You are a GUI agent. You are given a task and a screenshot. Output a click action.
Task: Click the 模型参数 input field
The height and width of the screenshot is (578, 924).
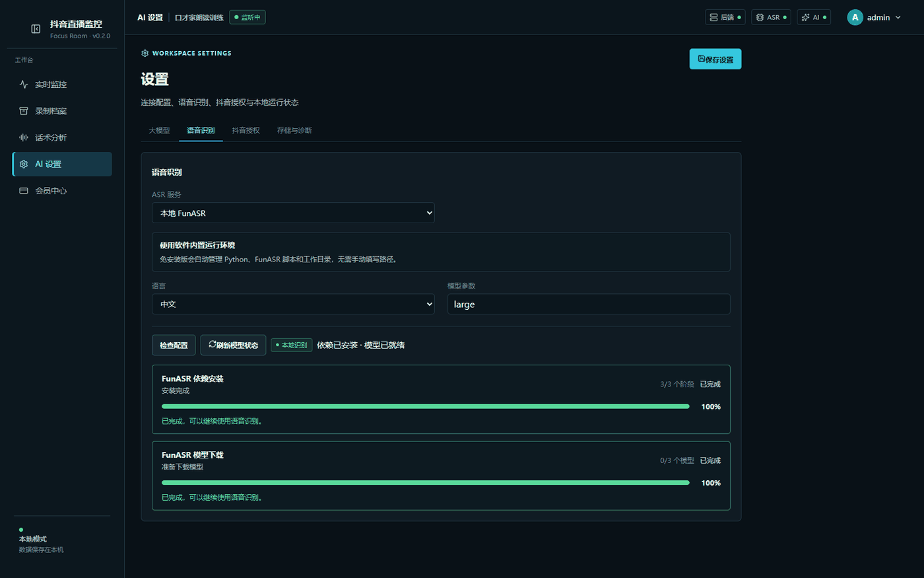(x=589, y=304)
